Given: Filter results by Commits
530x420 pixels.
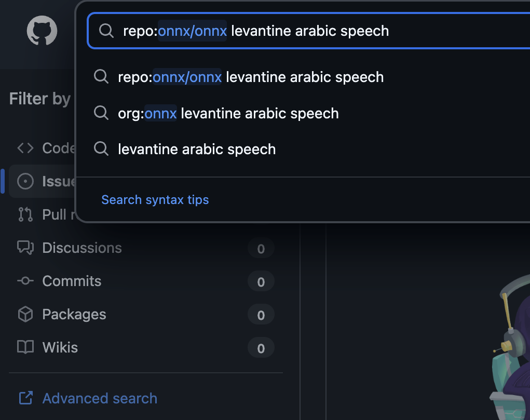Looking at the screenshot, I should [x=72, y=281].
